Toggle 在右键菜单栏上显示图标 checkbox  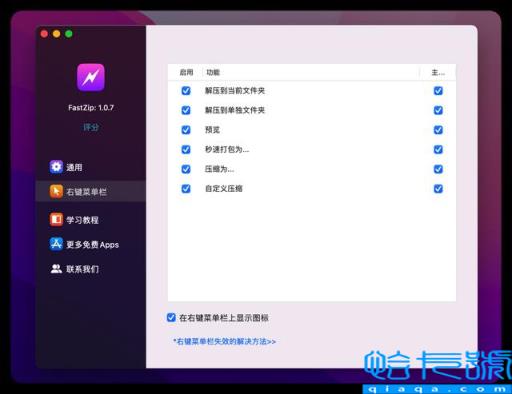click(x=171, y=317)
